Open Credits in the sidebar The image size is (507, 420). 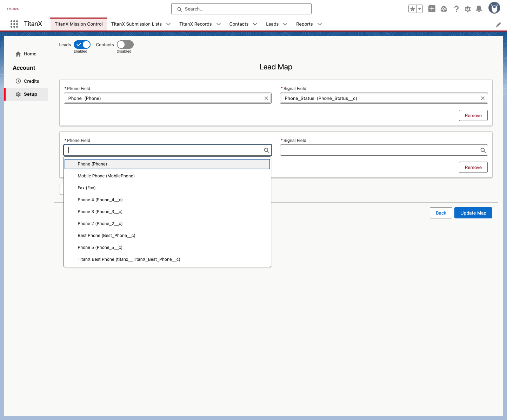(26, 81)
